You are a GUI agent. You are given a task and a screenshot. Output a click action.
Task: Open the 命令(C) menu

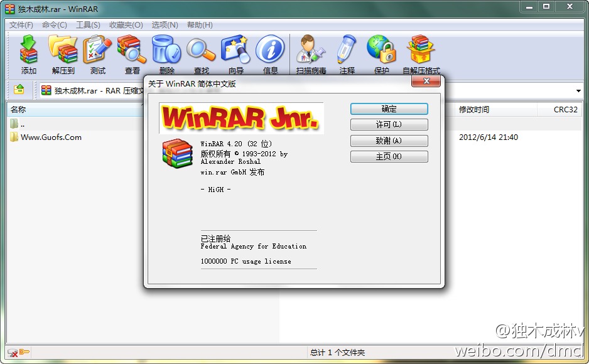[x=55, y=24]
